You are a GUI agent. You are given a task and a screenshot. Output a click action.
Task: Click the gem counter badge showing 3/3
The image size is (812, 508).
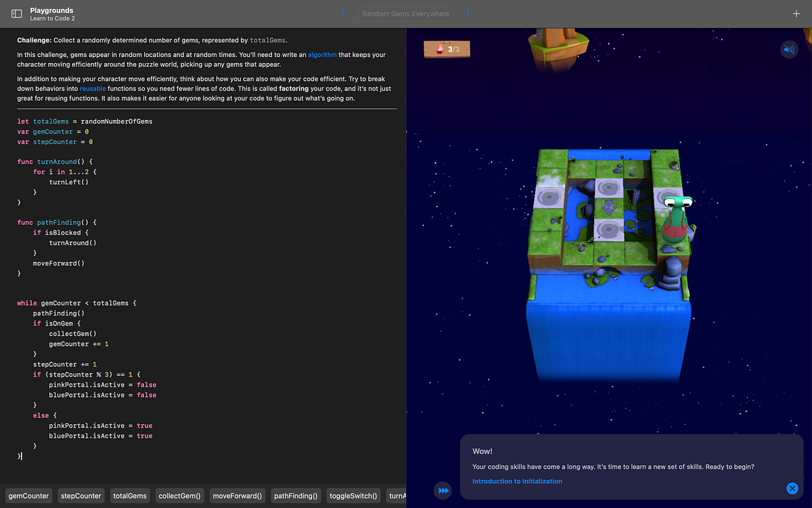(x=447, y=49)
